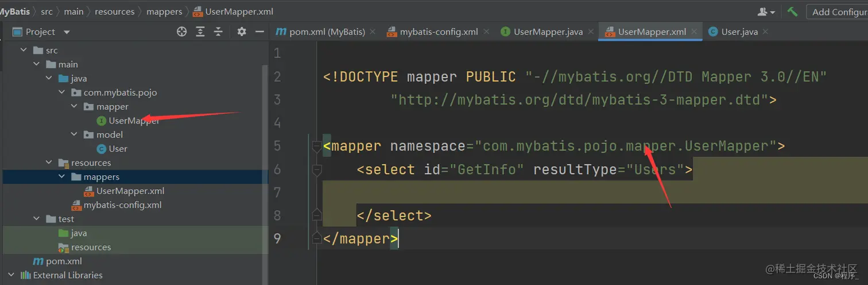
Task: Click line number 7 in the gutter
Action: point(277,192)
